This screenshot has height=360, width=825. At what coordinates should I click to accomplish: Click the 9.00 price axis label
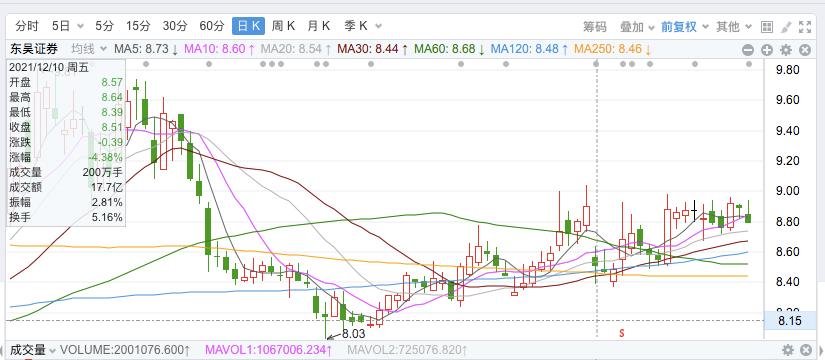coord(788,191)
